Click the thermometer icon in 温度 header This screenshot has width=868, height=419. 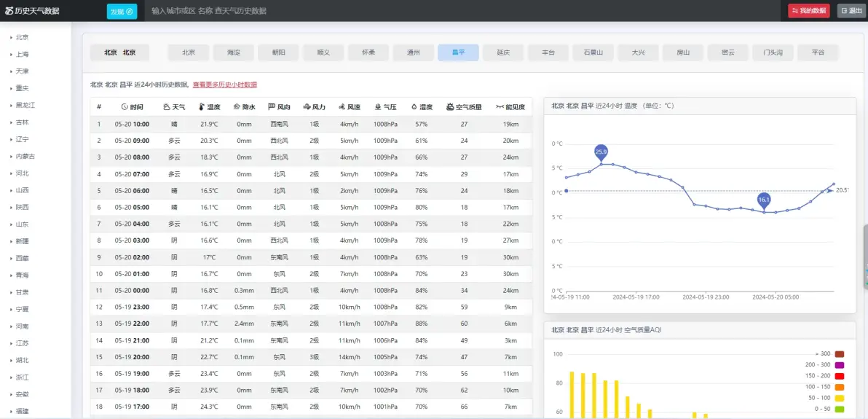pyautogui.click(x=202, y=107)
